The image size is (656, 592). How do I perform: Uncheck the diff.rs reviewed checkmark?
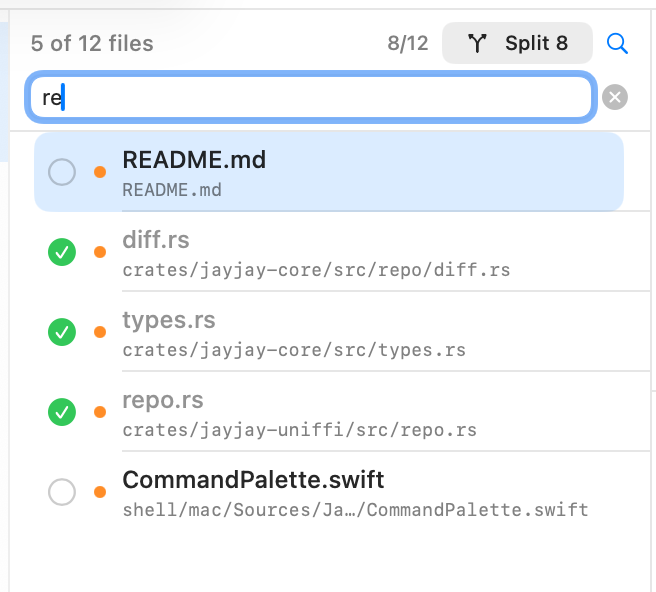click(62, 252)
